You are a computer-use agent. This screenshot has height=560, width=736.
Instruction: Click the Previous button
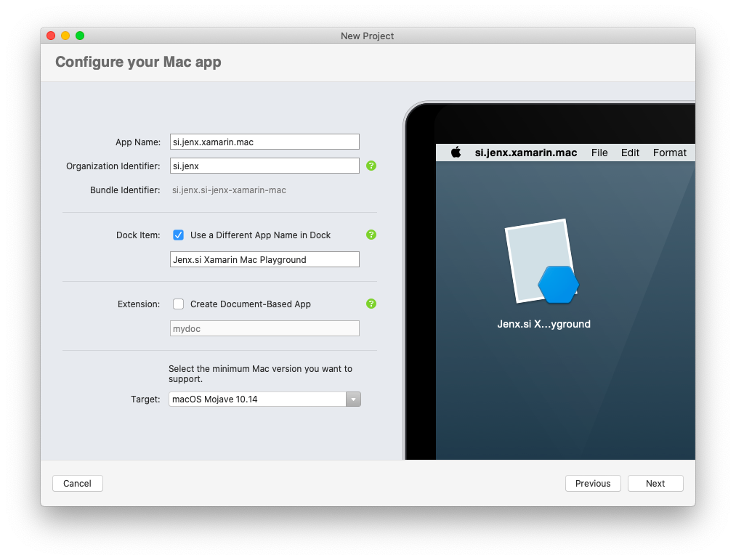pyautogui.click(x=593, y=484)
